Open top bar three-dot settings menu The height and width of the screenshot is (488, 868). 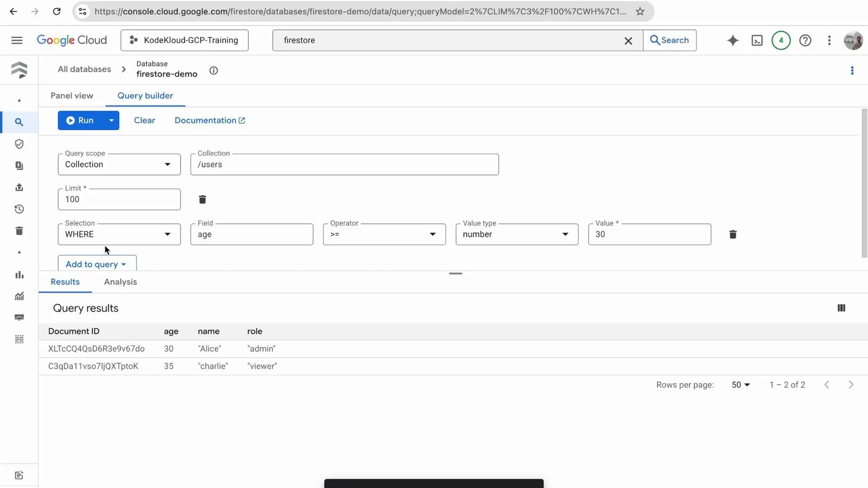click(829, 40)
